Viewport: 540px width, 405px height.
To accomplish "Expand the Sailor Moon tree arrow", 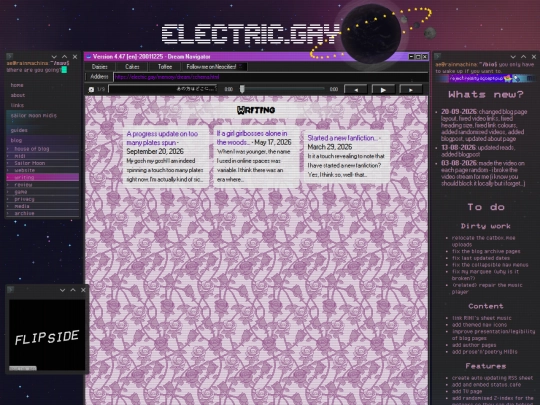I will [8, 163].
